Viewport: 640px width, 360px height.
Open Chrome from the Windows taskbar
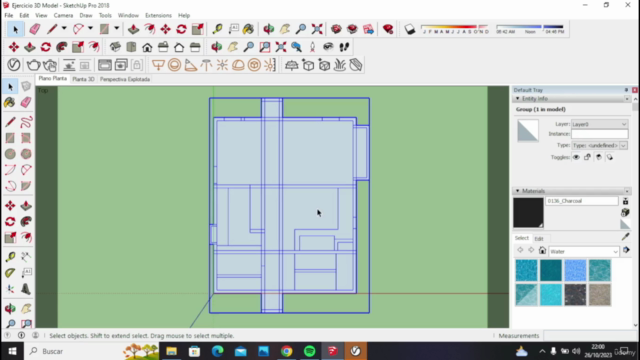click(287, 351)
